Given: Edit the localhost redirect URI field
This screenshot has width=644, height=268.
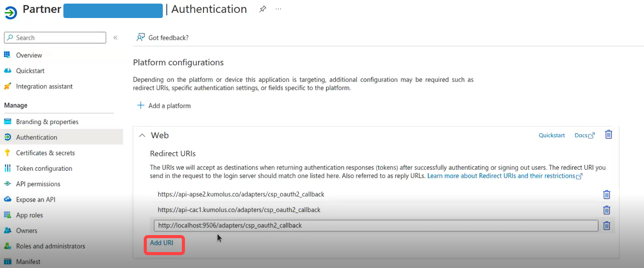Looking at the screenshot, I should 375,225.
